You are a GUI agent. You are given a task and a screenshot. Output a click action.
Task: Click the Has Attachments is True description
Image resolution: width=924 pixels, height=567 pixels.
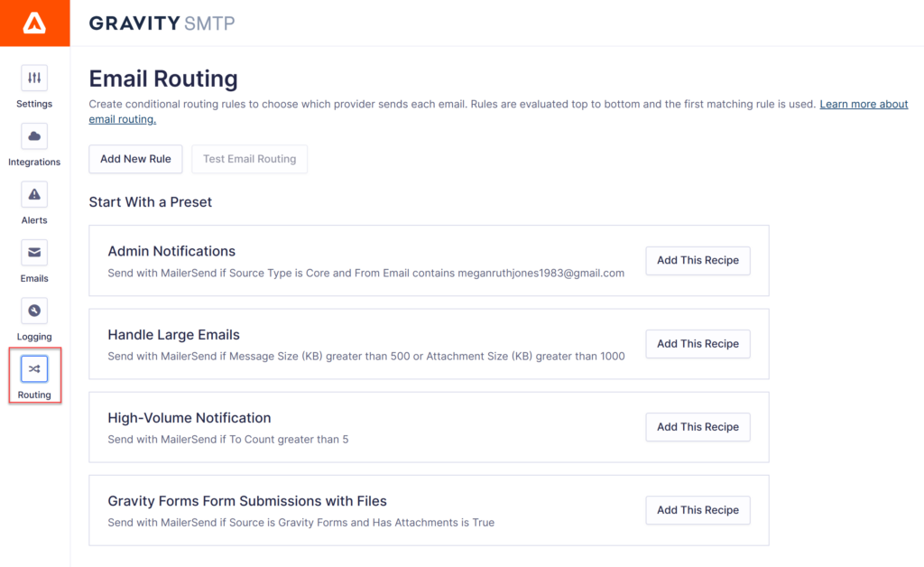pyautogui.click(x=301, y=523)
